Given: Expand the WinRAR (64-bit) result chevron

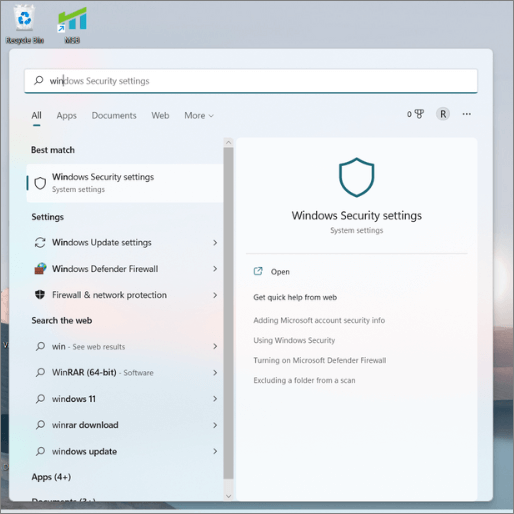Looking at the screenshot, I should click(215, 372).
